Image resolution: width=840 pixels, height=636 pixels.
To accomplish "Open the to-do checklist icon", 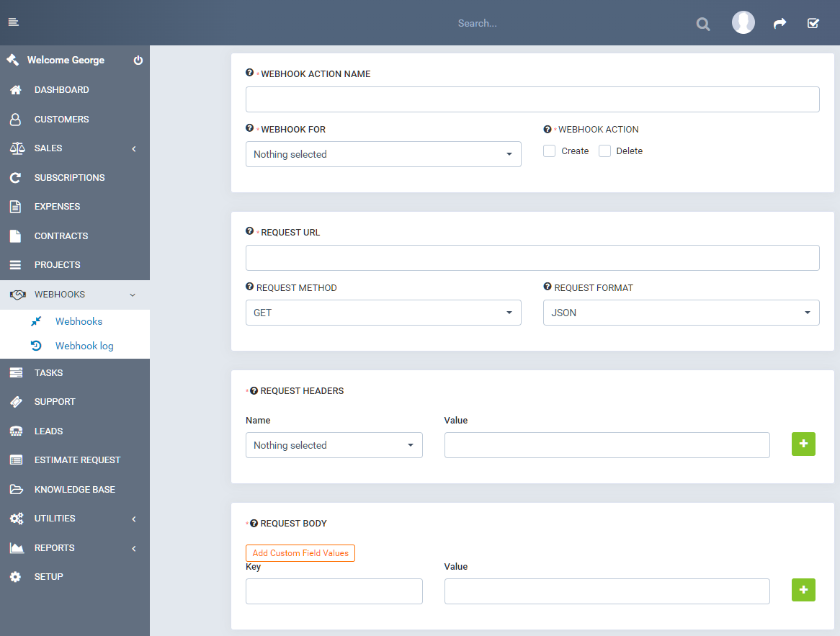I will point(813,24).
